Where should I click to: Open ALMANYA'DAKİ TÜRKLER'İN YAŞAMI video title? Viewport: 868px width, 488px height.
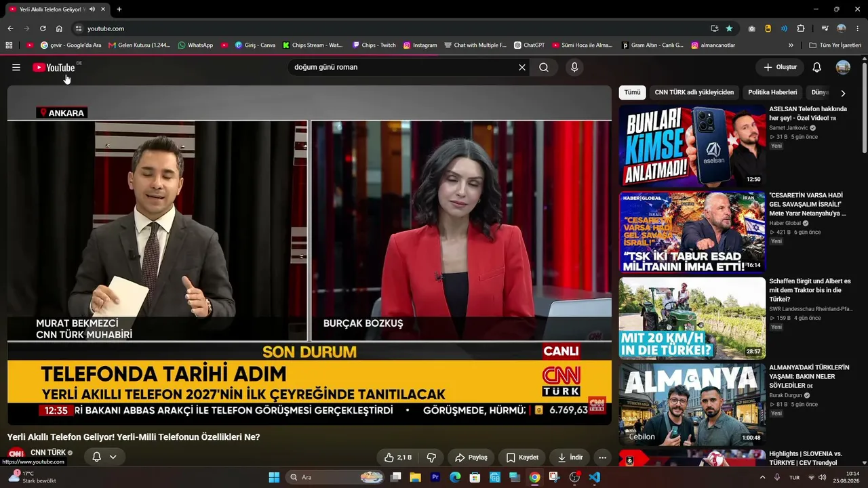(809, 376)
